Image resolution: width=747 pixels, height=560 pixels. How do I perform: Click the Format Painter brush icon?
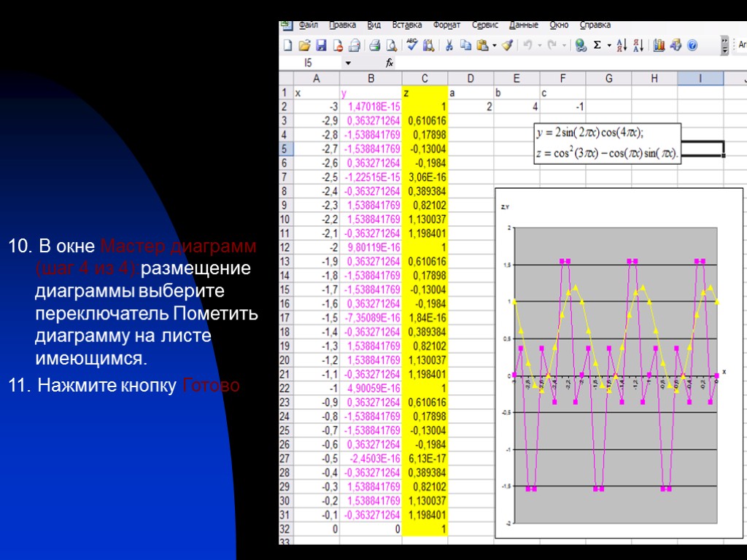pos(508,45)
